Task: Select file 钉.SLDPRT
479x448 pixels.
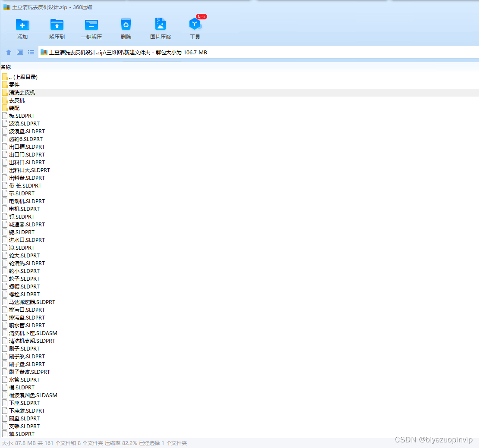Action: 22,217
